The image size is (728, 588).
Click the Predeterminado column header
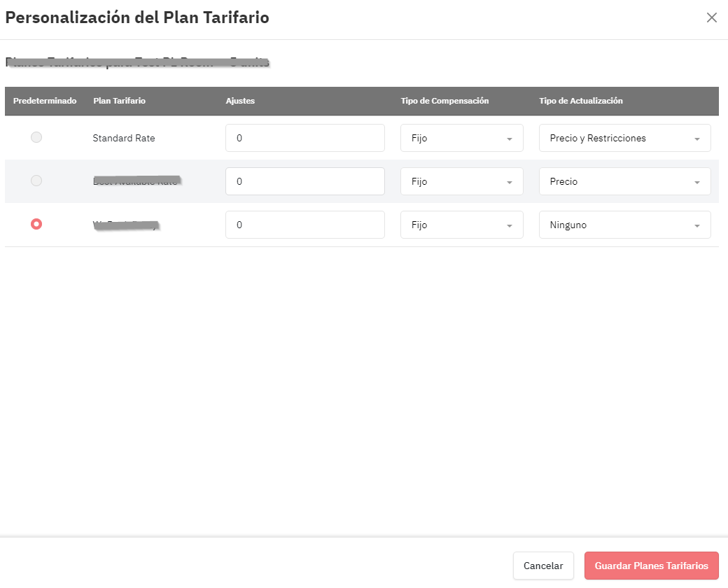[45, 101]
